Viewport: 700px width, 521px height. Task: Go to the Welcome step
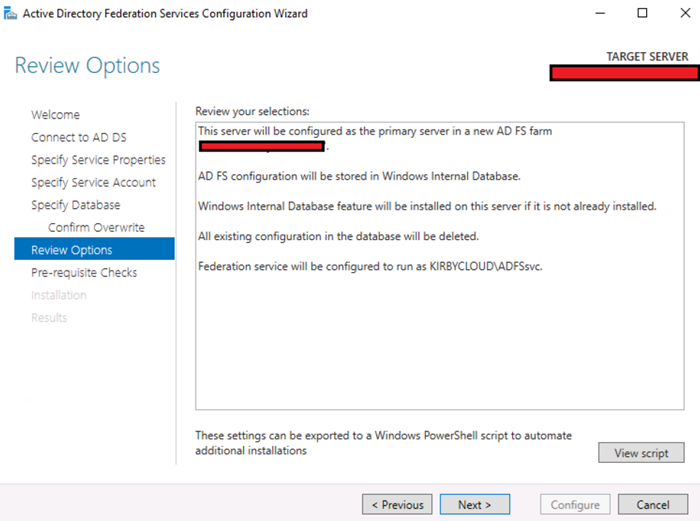click(55, 115)
